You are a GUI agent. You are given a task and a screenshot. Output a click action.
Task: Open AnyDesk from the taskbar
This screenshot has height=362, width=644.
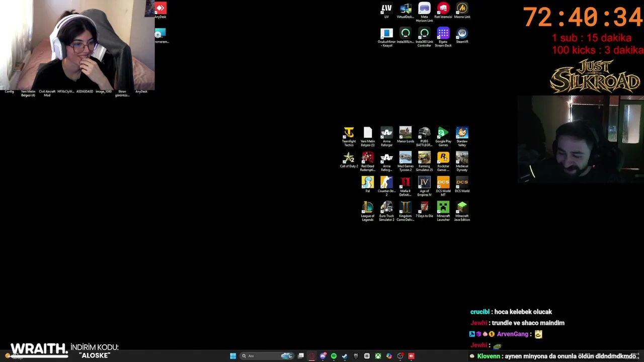[412, 356]
